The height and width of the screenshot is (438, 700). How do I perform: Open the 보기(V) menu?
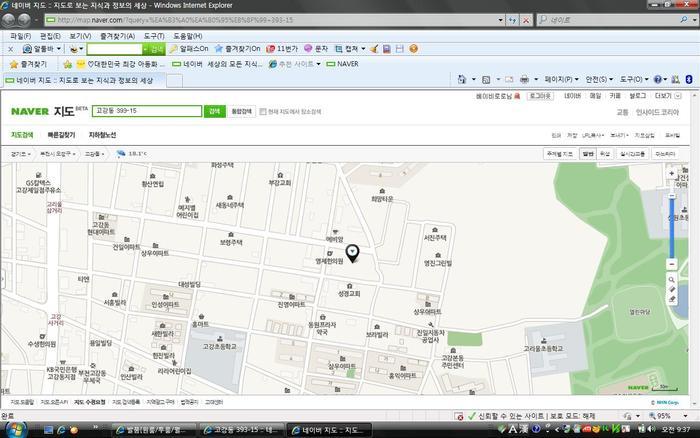[80, 36]
